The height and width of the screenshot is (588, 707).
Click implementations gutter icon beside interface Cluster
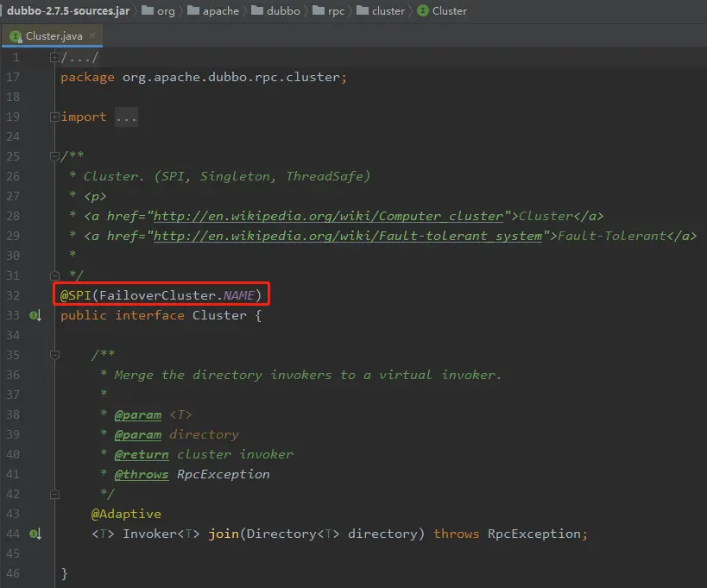click(35, 315)
